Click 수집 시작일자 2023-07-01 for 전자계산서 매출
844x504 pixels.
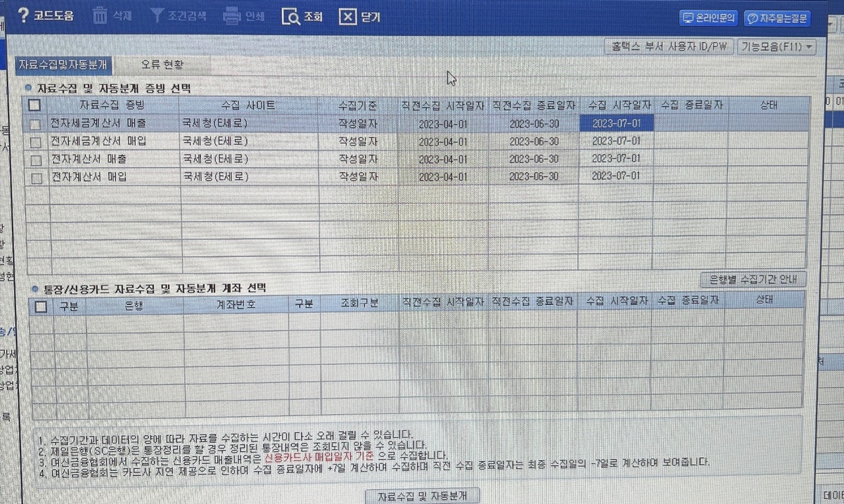point(616,159)
